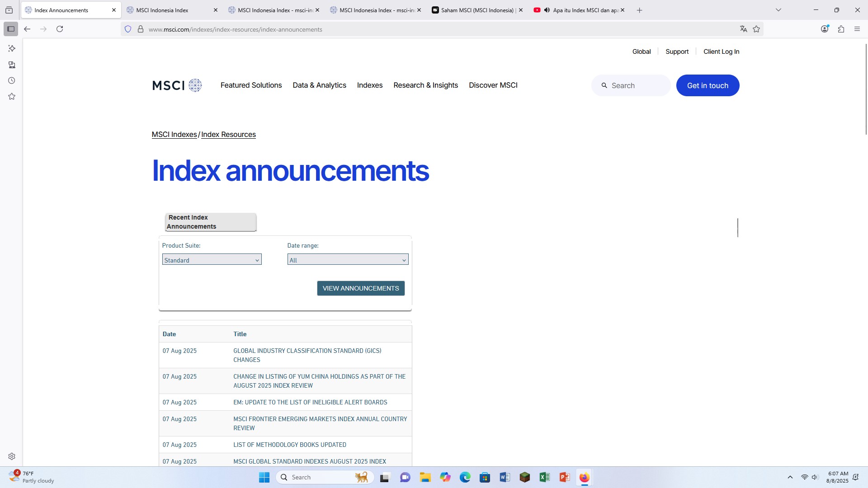Open site security padlock info
Viewport: 868px width, 488px height.
(x=141, y=29)
